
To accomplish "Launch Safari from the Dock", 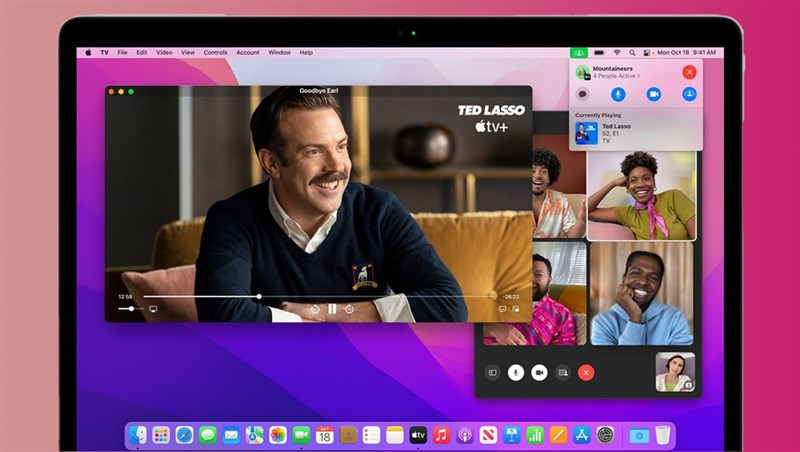I will pos(184,435).
